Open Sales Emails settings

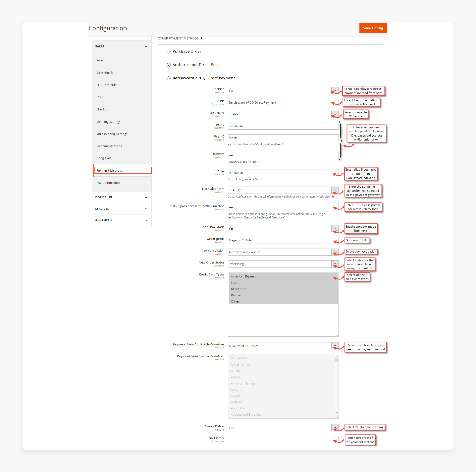pos(105,73)
